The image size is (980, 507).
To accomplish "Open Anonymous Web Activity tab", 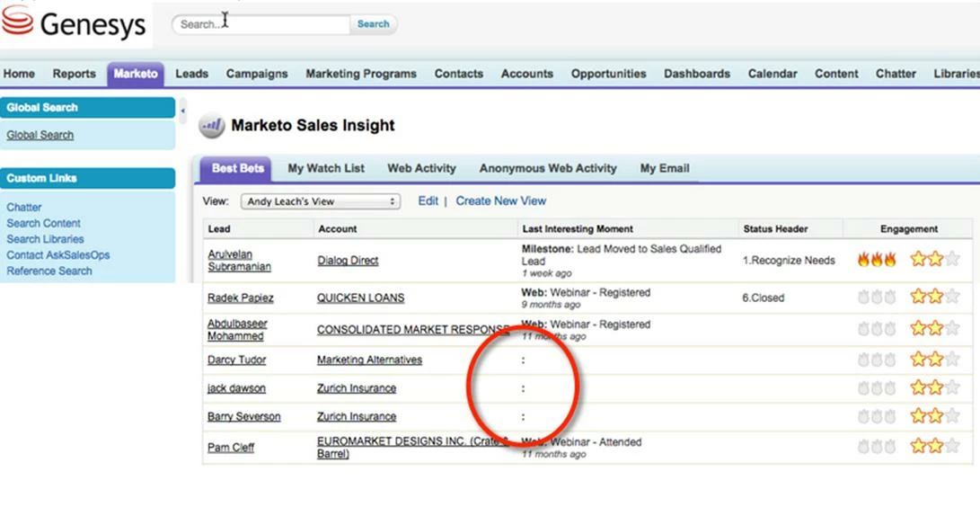I will coord(548,169).
